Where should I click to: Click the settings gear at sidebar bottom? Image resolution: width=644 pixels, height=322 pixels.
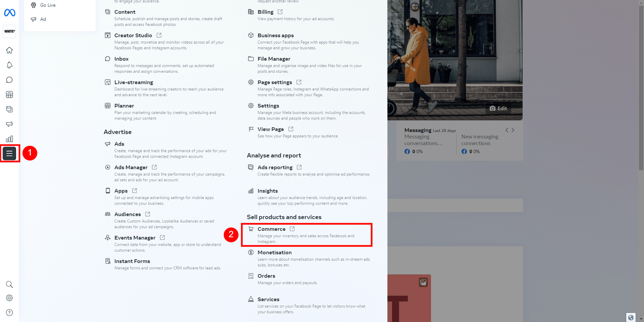pos(9,298)
